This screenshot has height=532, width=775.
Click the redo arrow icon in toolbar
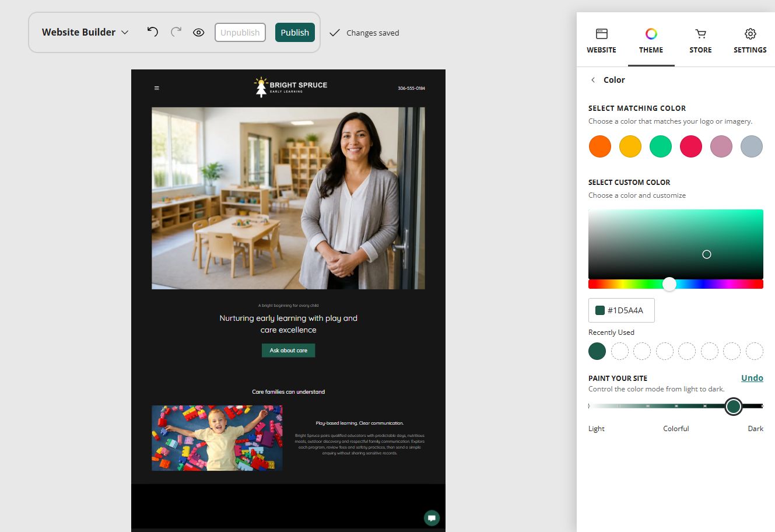[176, 32]
